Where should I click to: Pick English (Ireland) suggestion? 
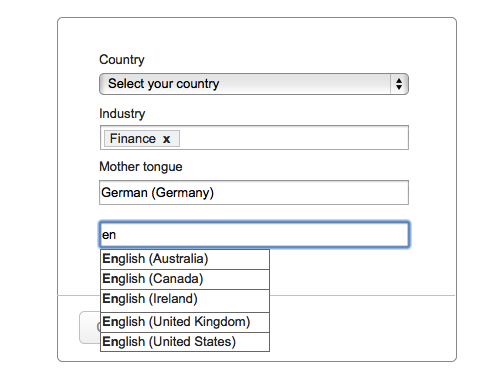coord(185,300)
